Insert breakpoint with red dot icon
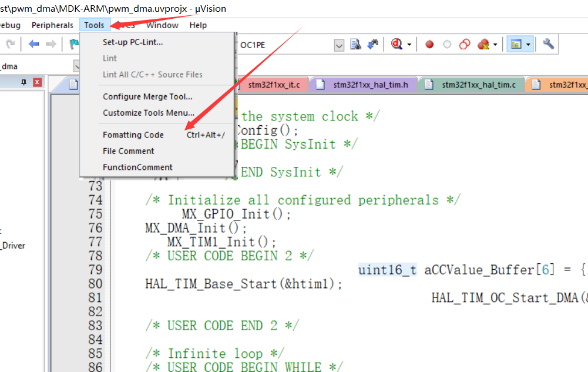 [429, 45]
